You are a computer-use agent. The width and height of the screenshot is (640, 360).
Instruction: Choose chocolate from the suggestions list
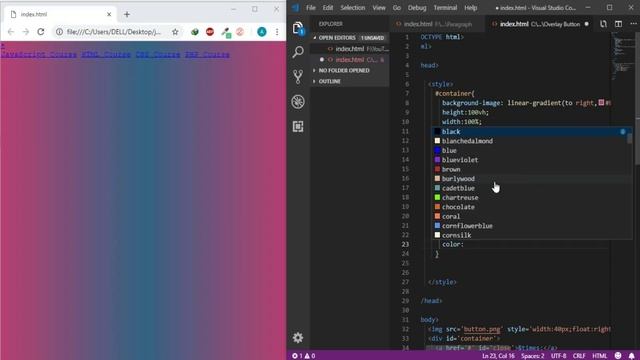[531, 207]
